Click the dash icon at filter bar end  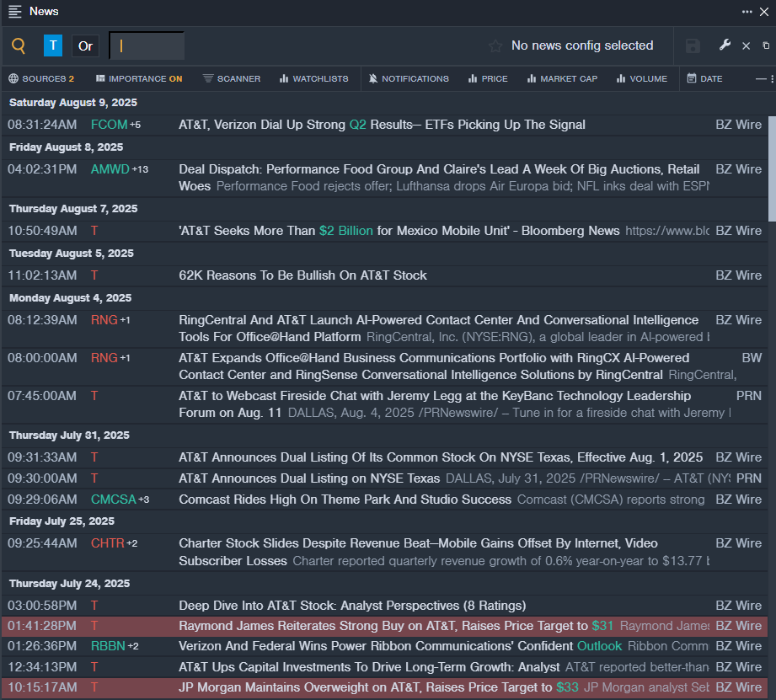[x=761, y=78]
